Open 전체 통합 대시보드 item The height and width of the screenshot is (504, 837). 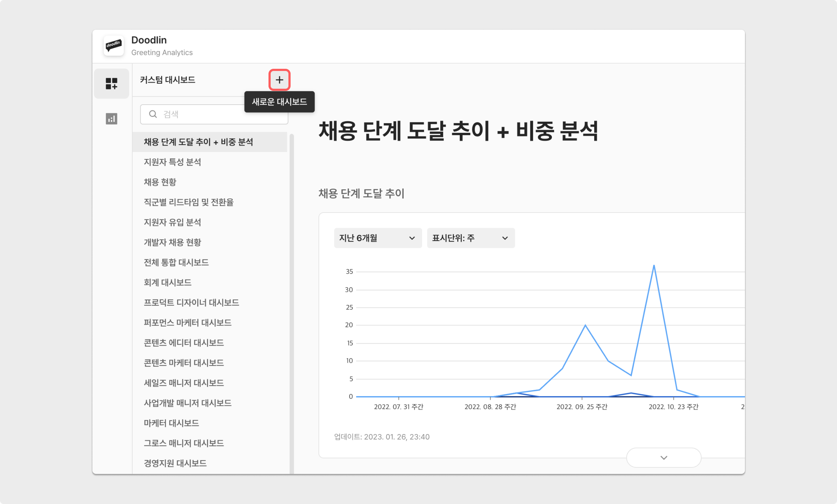pos(176,262)
